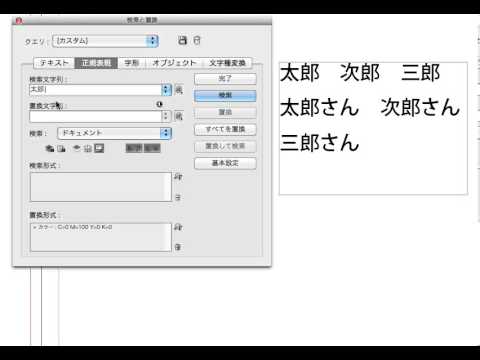The width and height of the screenshot is (480, 360).
Task: Click the 検索形式 format box
Action: 101,187
